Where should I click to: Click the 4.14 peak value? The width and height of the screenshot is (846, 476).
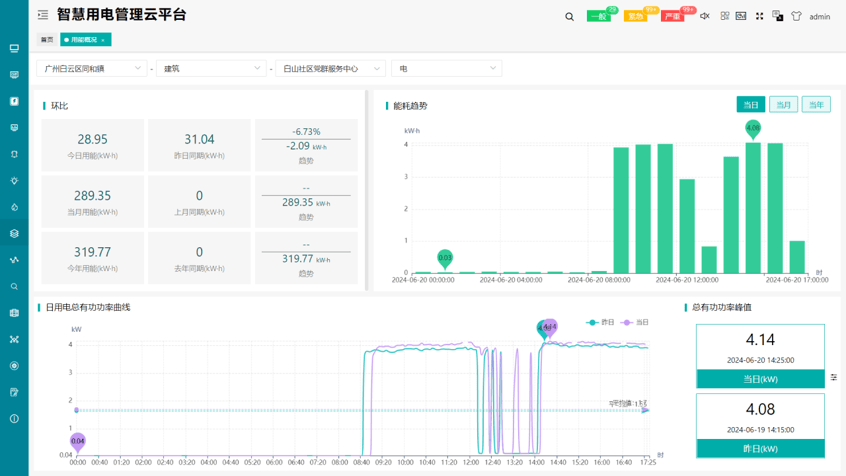(x=760, y=339)
